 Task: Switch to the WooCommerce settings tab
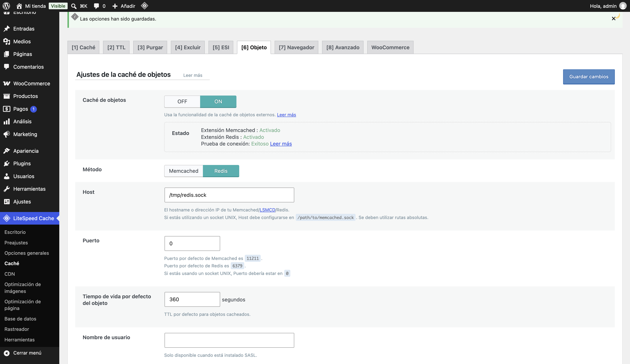click(x=390, y=47)
